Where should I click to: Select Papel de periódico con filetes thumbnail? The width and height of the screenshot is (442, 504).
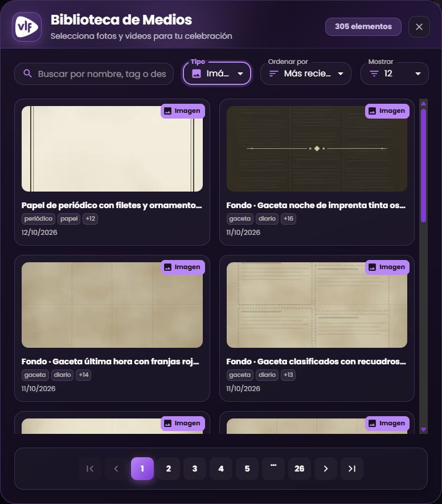(x=112, y=149)
